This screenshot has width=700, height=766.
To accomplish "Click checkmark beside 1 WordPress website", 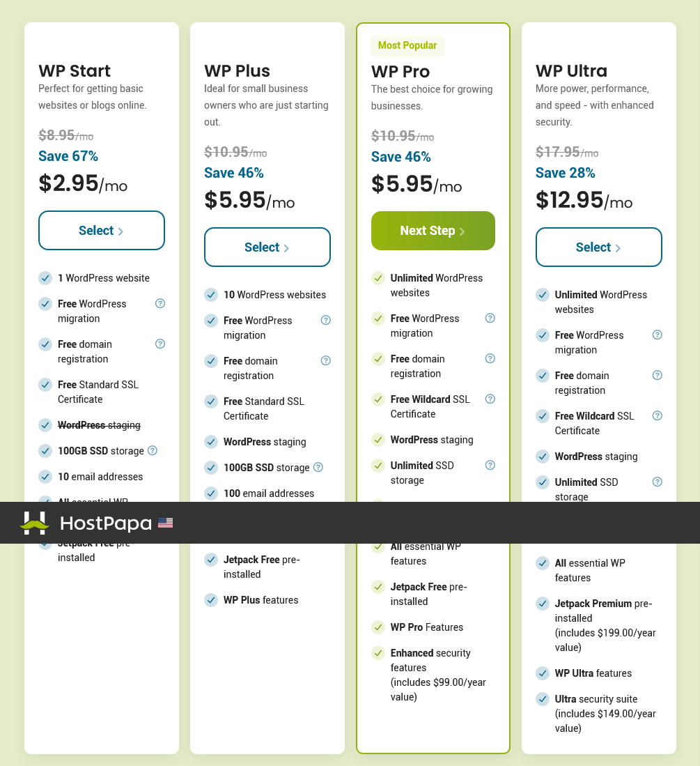I will pyautogui.click(x=45, y=278).
